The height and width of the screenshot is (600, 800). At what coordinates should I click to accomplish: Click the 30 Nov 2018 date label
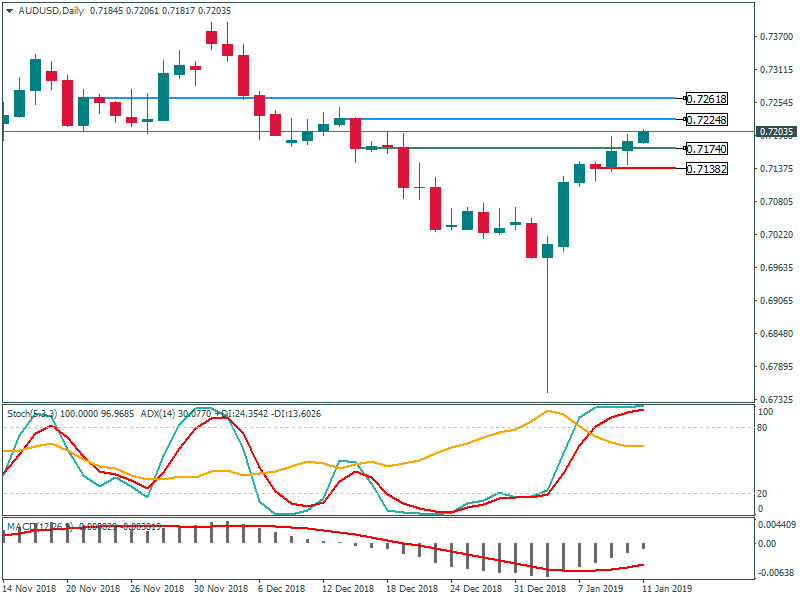[221, 588]
